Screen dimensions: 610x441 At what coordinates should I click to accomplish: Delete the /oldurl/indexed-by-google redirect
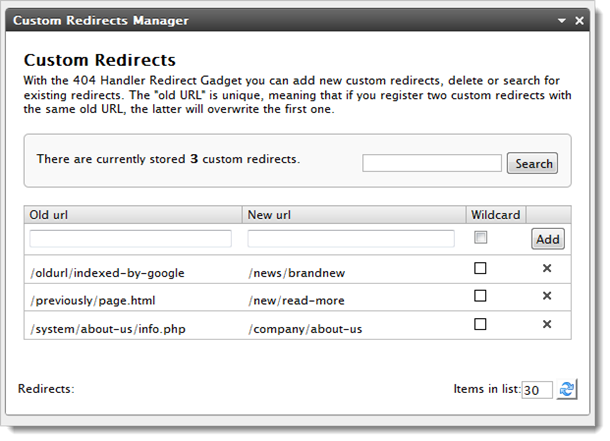[547, 268]
